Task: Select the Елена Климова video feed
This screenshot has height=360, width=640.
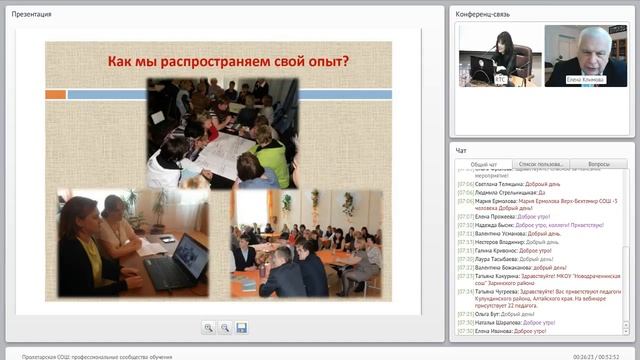Action: [x=586, y=56]
